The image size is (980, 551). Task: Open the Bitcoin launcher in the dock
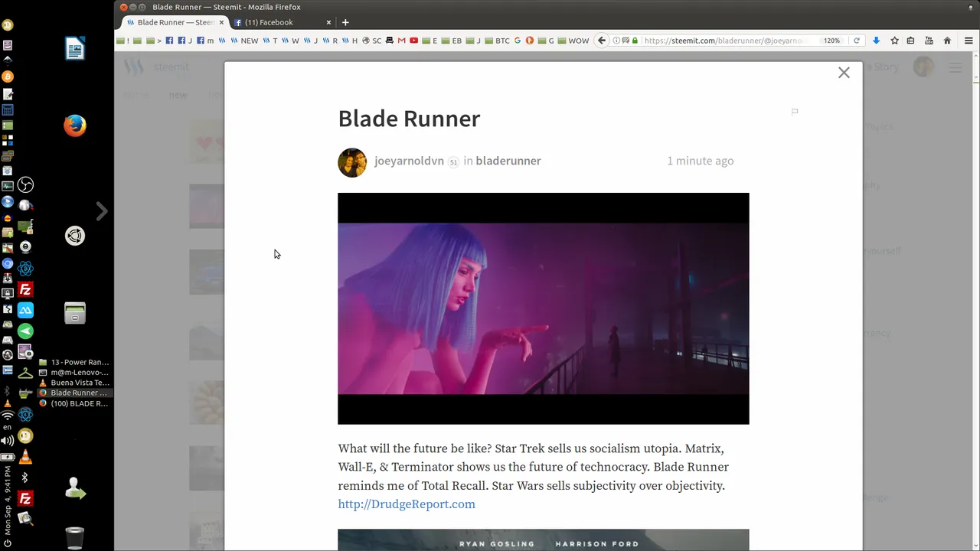pyautogui.click(x=8, y=77)
